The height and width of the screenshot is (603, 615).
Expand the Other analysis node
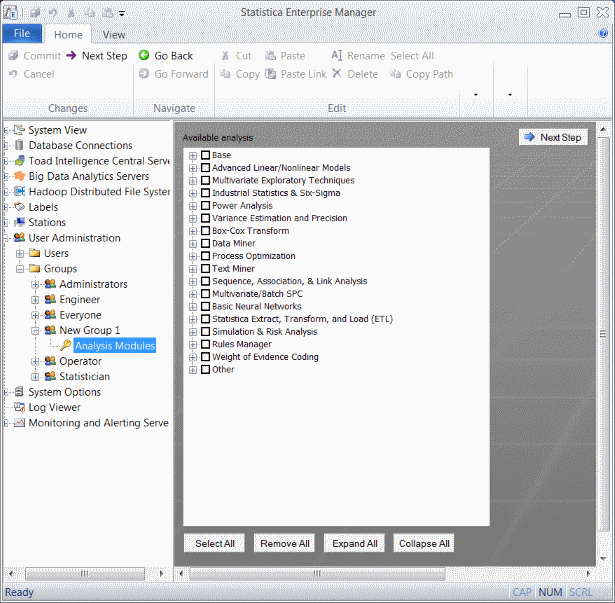pyautogui.click(x=193, y=370)
